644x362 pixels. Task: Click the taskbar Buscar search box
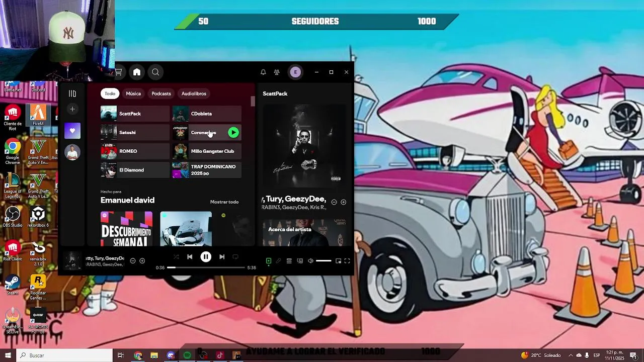click(x=64, y=355)
